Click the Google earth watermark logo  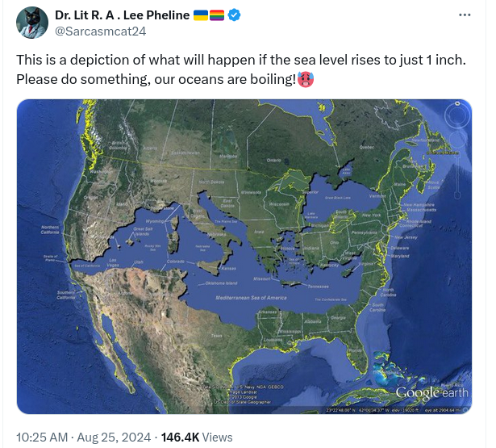(431, 393)
